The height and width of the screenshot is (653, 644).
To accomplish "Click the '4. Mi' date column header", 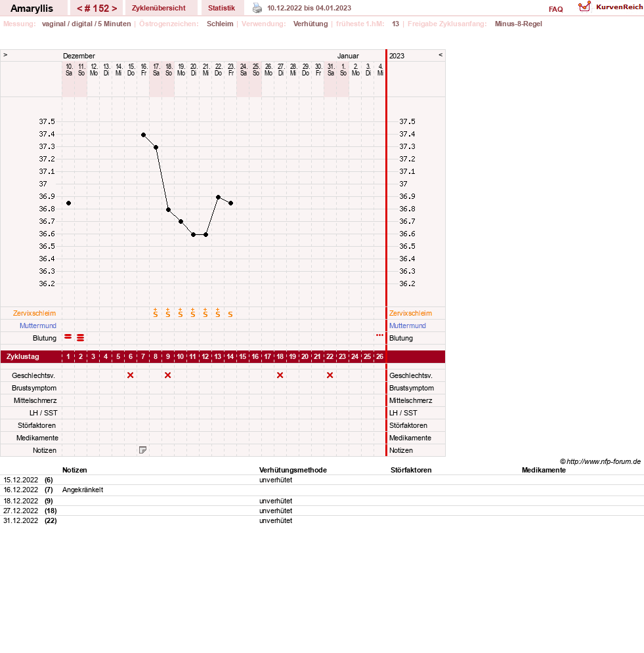I will pyautogui.click(x=380, y=70).
